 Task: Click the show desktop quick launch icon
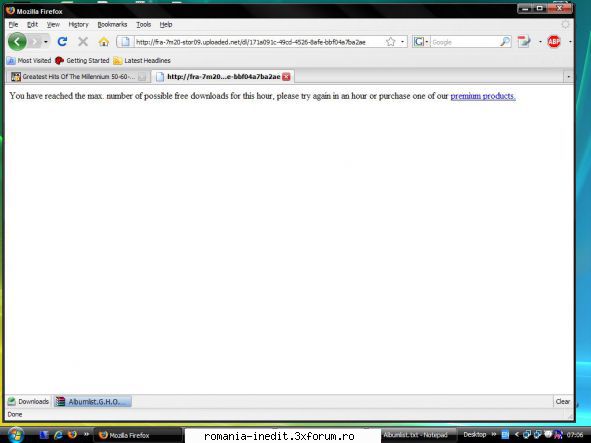pos(44,435)
